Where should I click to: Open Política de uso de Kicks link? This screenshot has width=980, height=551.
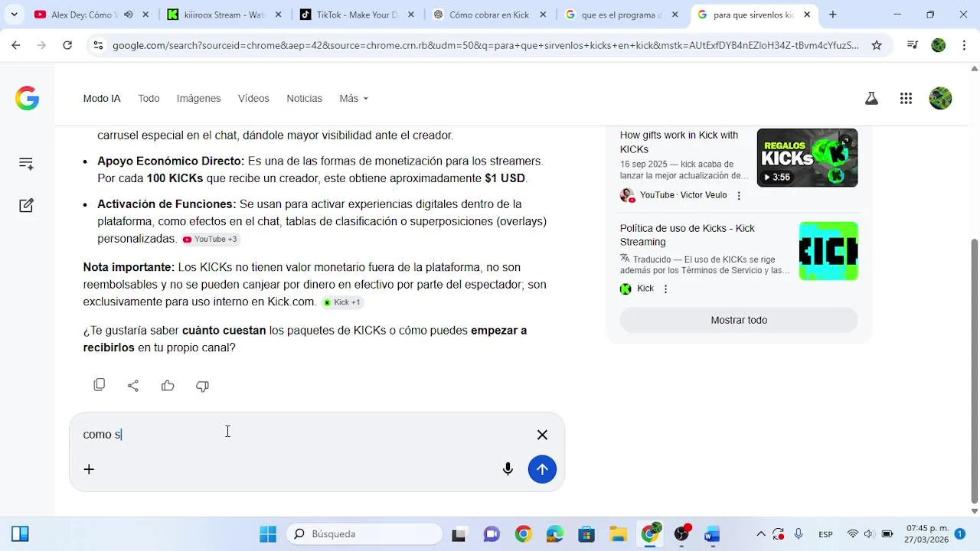(687, 235)
